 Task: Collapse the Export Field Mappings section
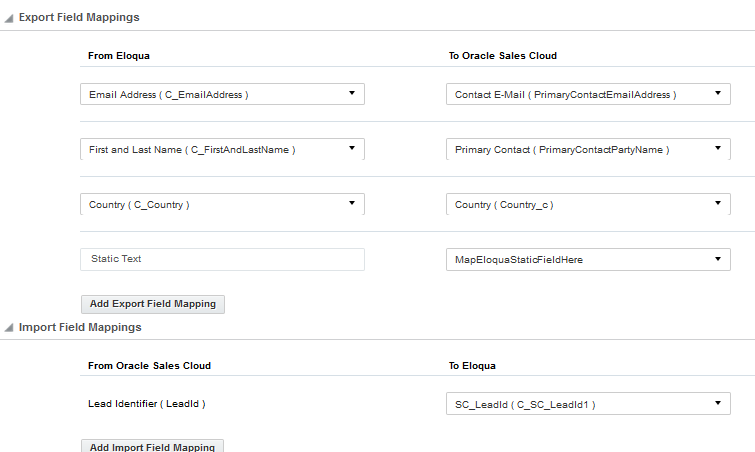coord(9,19)
